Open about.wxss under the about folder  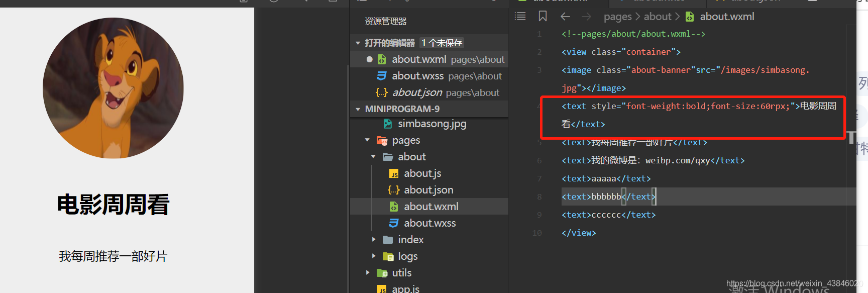(429, 223)
